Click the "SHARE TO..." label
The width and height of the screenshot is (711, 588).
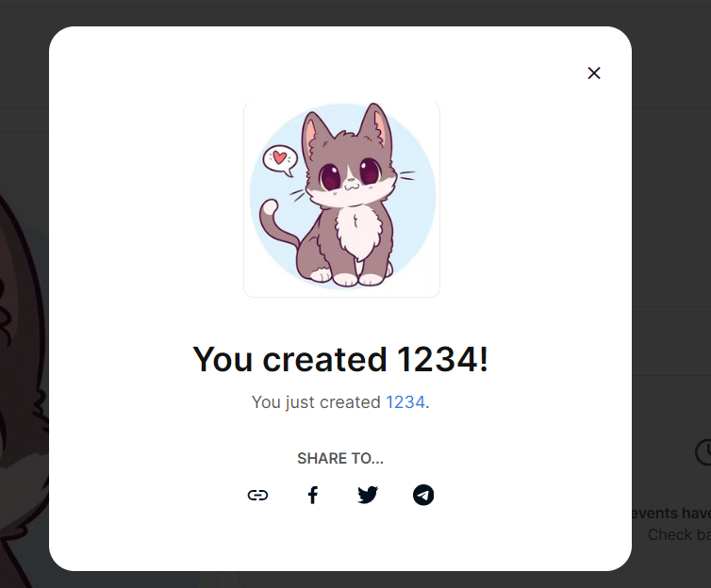coord(340,459)
